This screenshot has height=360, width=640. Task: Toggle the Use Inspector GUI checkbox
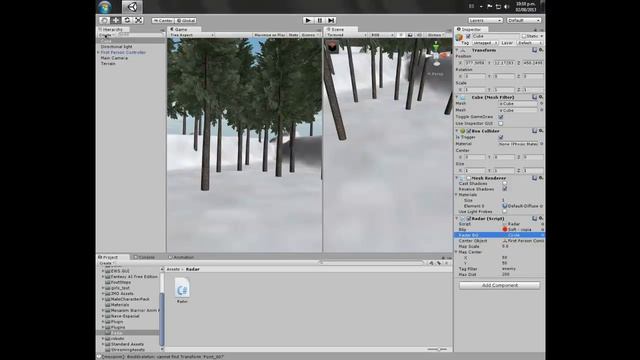500,123
